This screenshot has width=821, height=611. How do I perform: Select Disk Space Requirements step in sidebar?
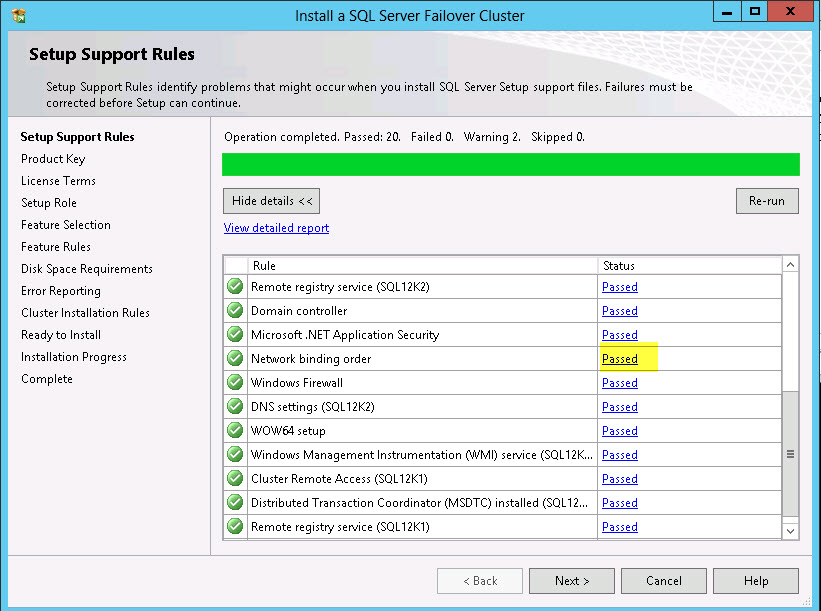[87, 269]
